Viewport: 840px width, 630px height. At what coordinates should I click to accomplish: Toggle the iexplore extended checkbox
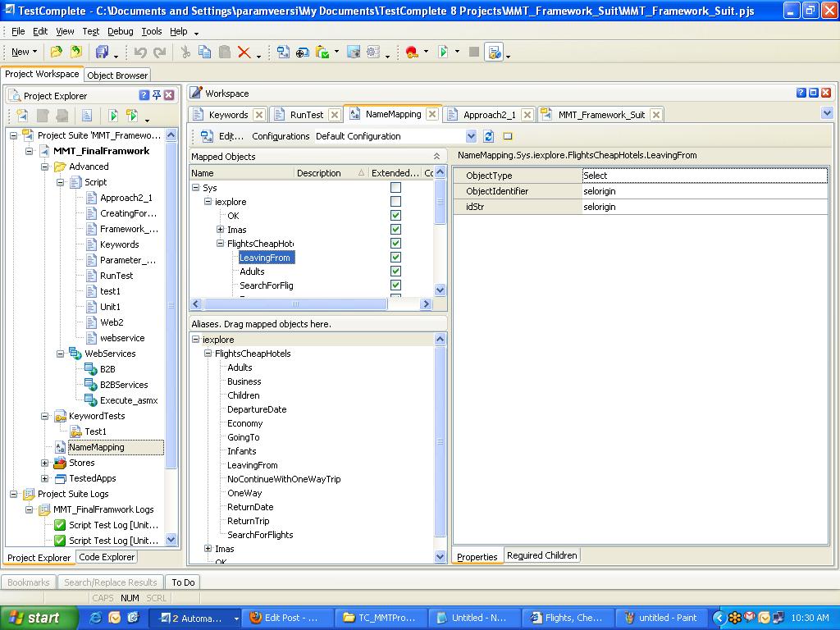(x=395, y=202)
